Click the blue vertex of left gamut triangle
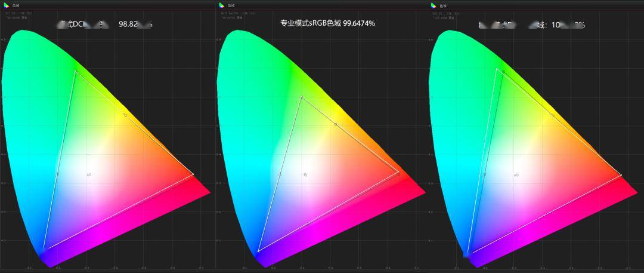This screenshot has height=273, width=644. 44,248
